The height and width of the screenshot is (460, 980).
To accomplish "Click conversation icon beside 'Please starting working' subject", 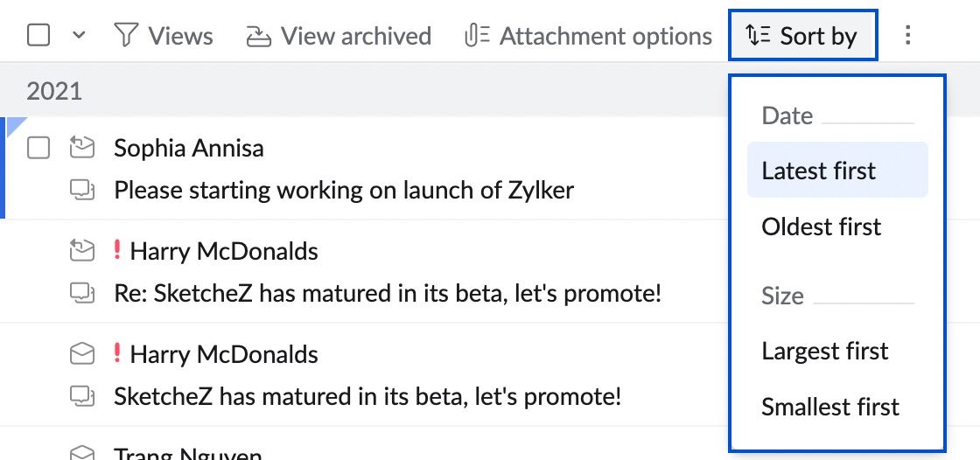I will [81, 190].
